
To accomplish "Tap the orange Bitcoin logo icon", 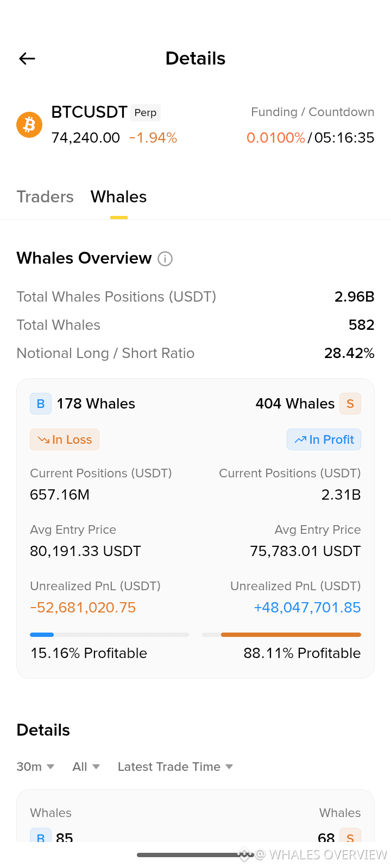I will [x=29, y=125].
